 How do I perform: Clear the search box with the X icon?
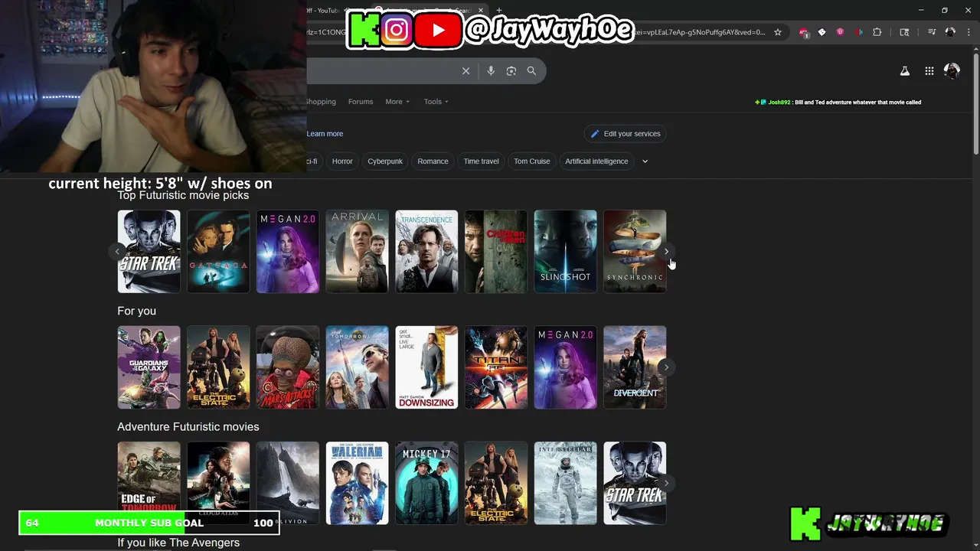(465, 70)
